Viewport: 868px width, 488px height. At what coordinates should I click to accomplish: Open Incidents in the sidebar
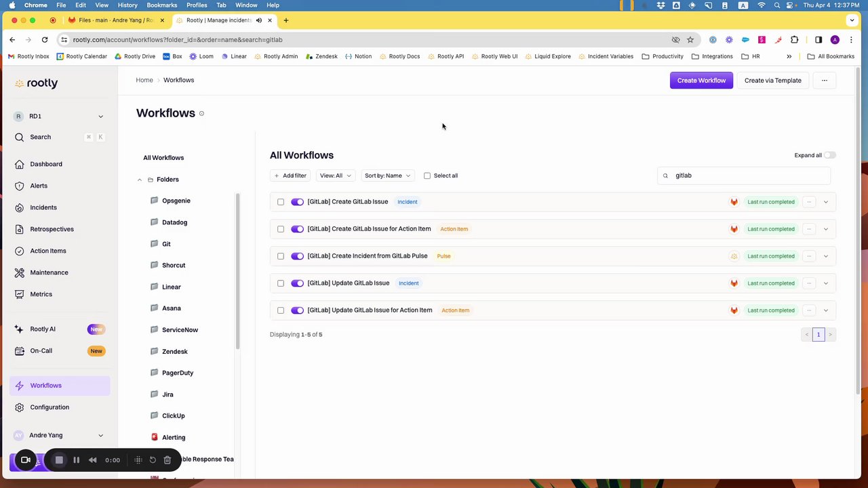(43, 207)
